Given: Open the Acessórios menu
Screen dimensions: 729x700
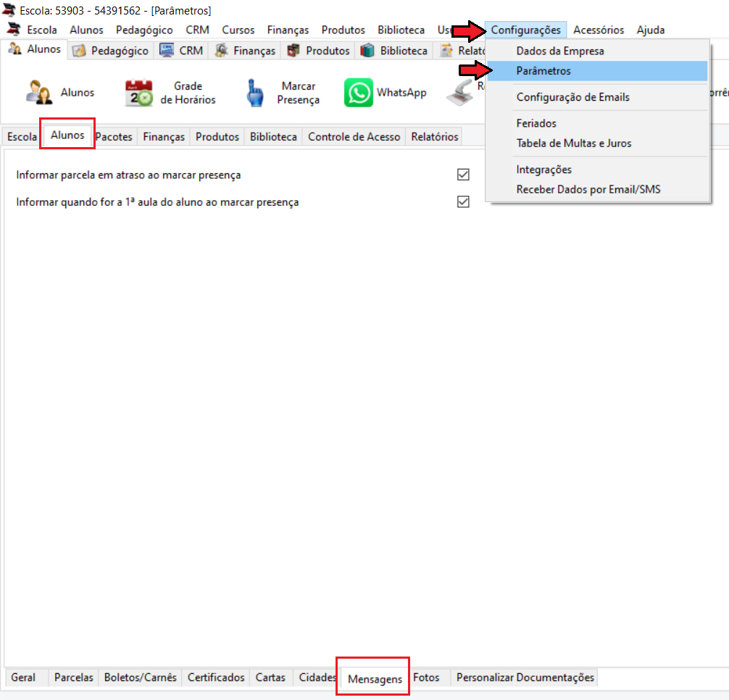Looking at the screenshot, I should click(599, 30).
